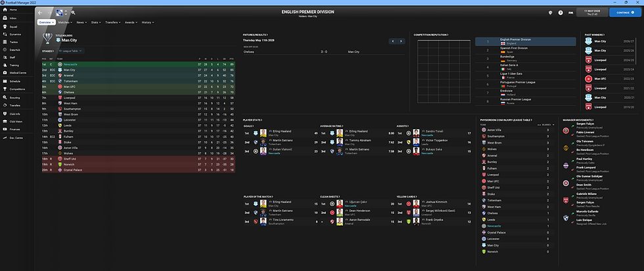
Task: Go to next fixtures date
Action: pos(401,41)
